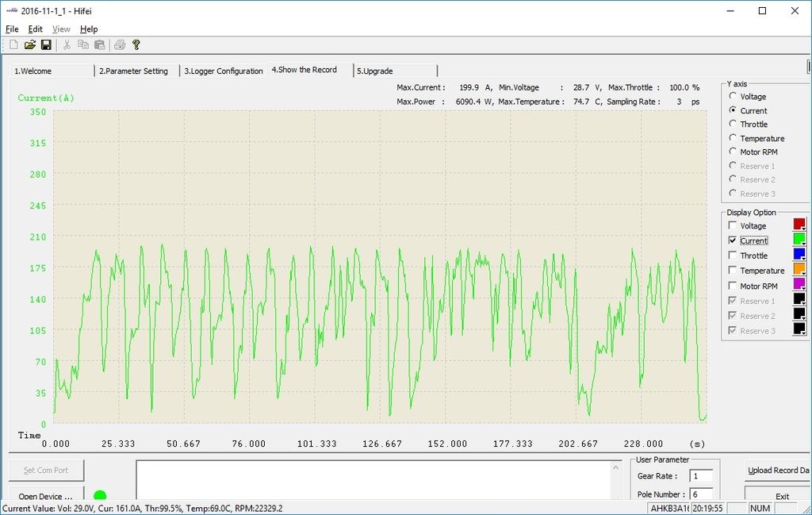This screenshot has height=515, width=812.
Task: Uncheck the Current display option checkbox
Action: pos(732,240)
